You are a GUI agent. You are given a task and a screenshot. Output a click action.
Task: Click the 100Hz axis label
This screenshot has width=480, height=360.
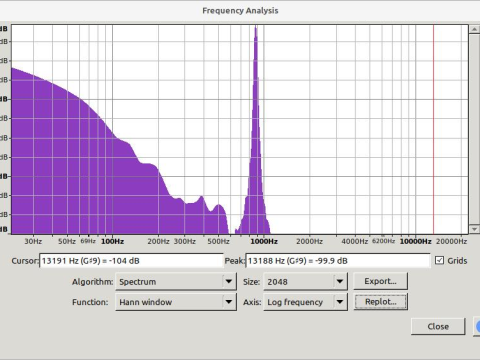click(112, 241)
